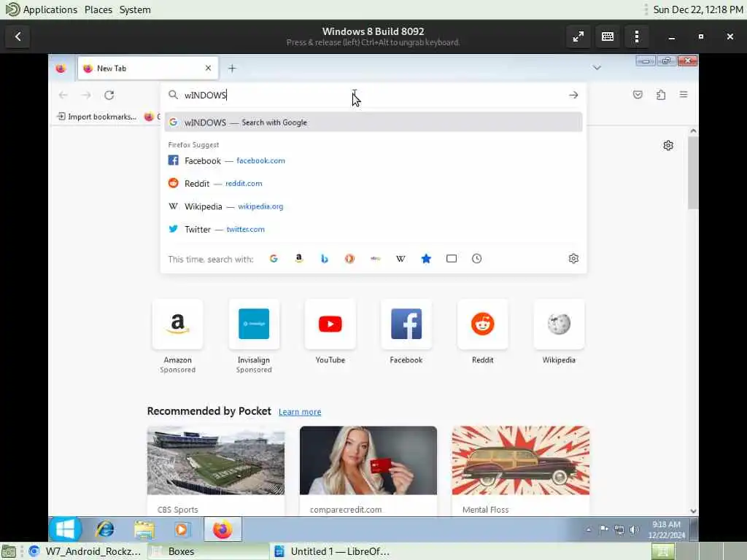The image size is (747, 560).
Task: Click the address bar input field
Action: [373, 95]
